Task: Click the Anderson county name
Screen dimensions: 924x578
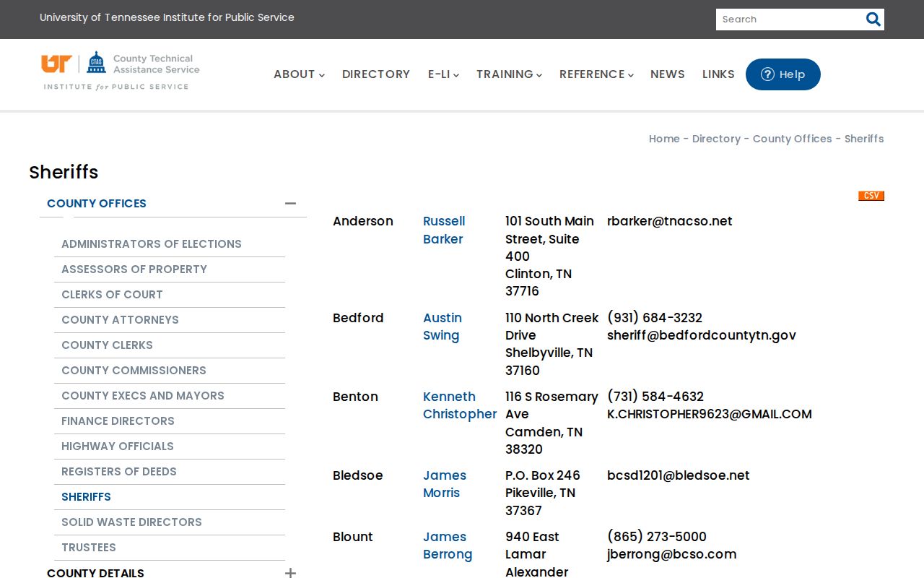Action: click(x=363, y=221)
